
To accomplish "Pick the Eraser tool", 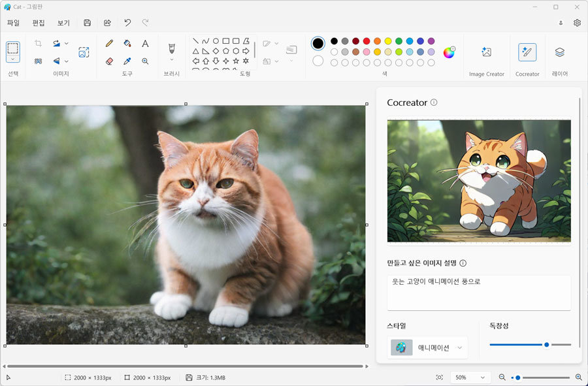I will point(109,61).
